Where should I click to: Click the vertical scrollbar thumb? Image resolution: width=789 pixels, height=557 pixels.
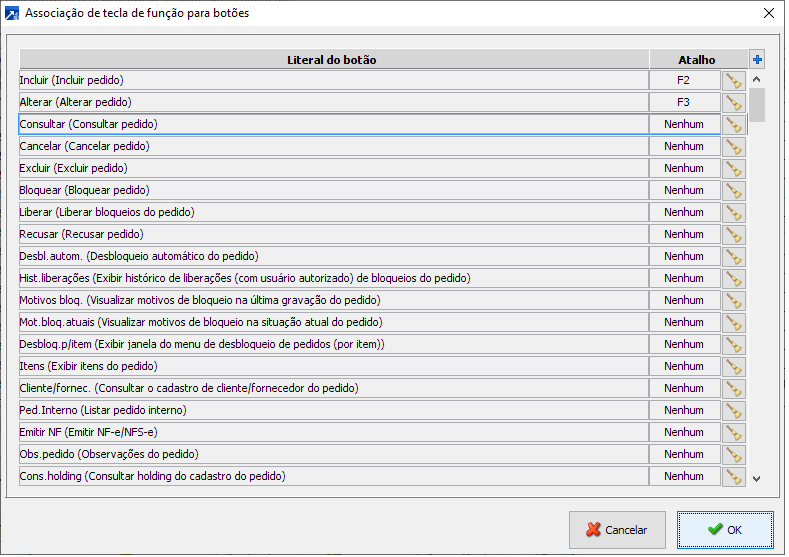pyautogui.click(x=756, y=105)
